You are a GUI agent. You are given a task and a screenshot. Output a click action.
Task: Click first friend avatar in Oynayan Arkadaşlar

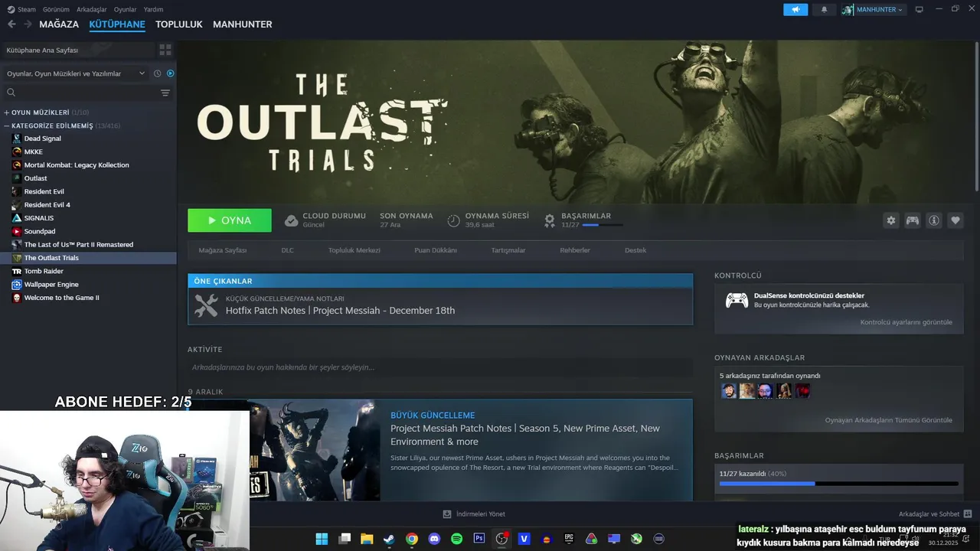729,391
